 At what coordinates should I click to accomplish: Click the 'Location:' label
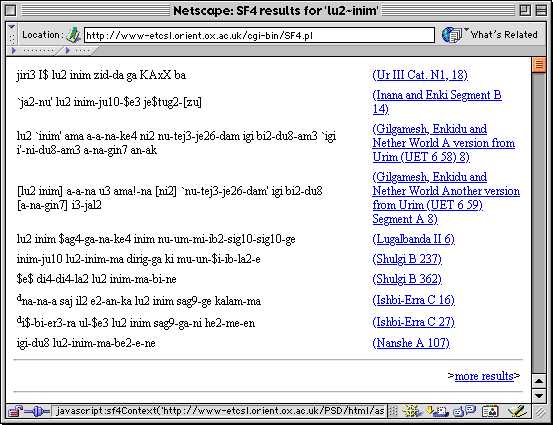tap(43, 35)
